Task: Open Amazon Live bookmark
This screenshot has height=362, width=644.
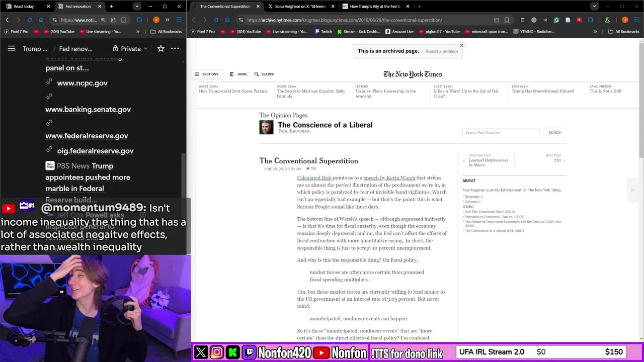Action: click(399, 32)
